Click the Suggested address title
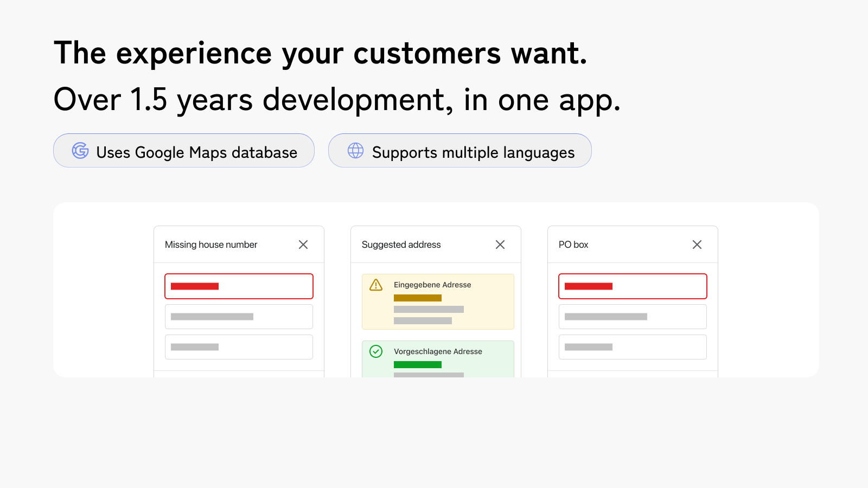This screenshot has width=868, height=488. coord(401,245)
